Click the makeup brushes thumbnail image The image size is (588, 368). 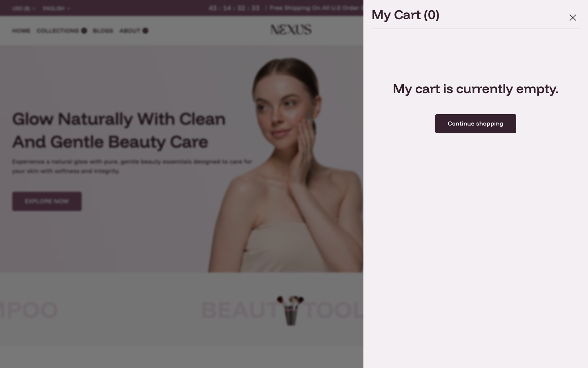click(291, 310)
